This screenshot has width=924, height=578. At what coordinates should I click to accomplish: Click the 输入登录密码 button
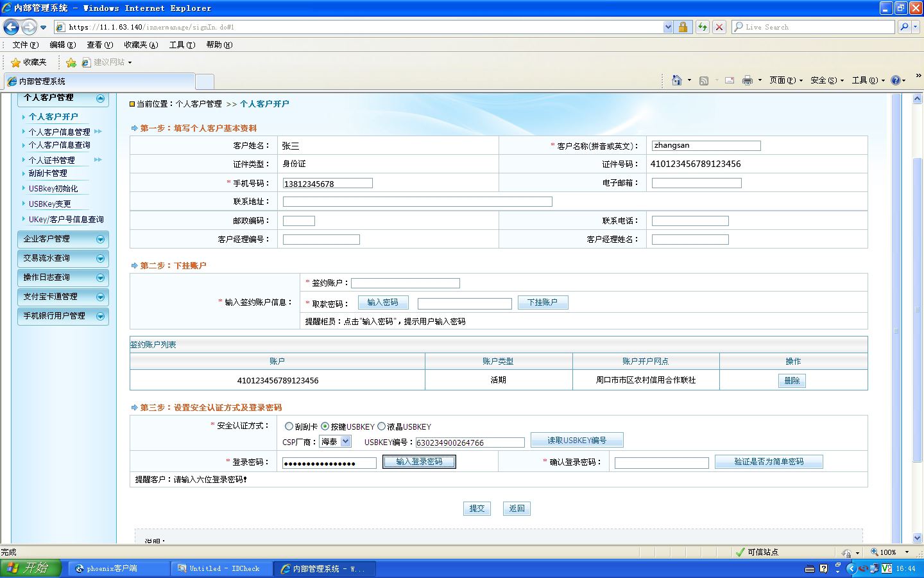(419, 462)
